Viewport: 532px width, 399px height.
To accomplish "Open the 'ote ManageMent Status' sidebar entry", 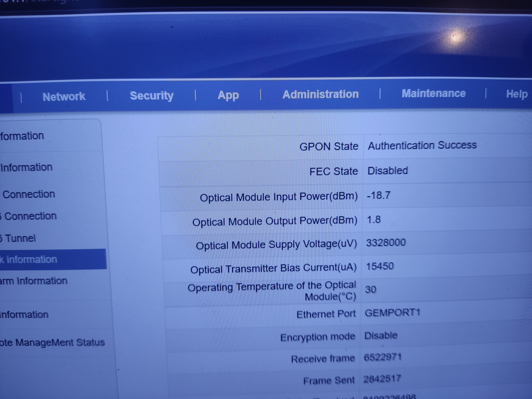I will tap(52, 342).
